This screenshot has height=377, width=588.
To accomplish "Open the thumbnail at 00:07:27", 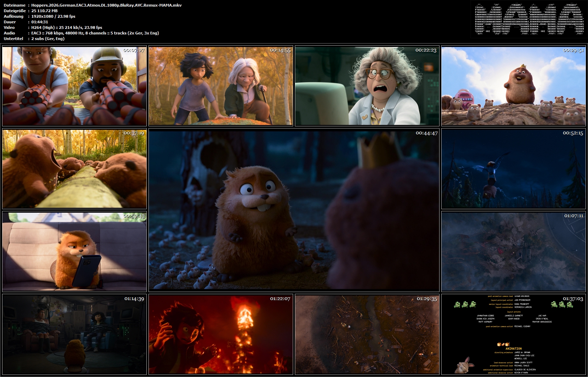I will [74, 86].
